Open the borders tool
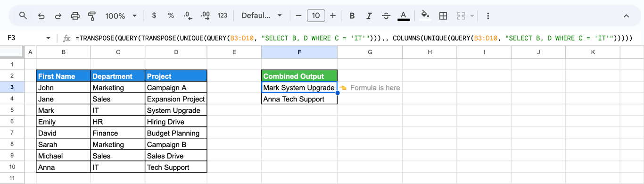 click(443, 16)
